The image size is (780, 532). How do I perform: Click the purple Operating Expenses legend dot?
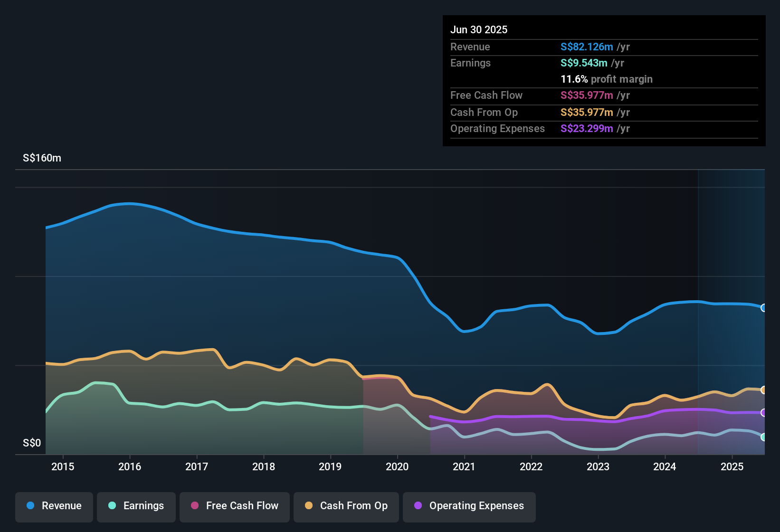[418, 505]
